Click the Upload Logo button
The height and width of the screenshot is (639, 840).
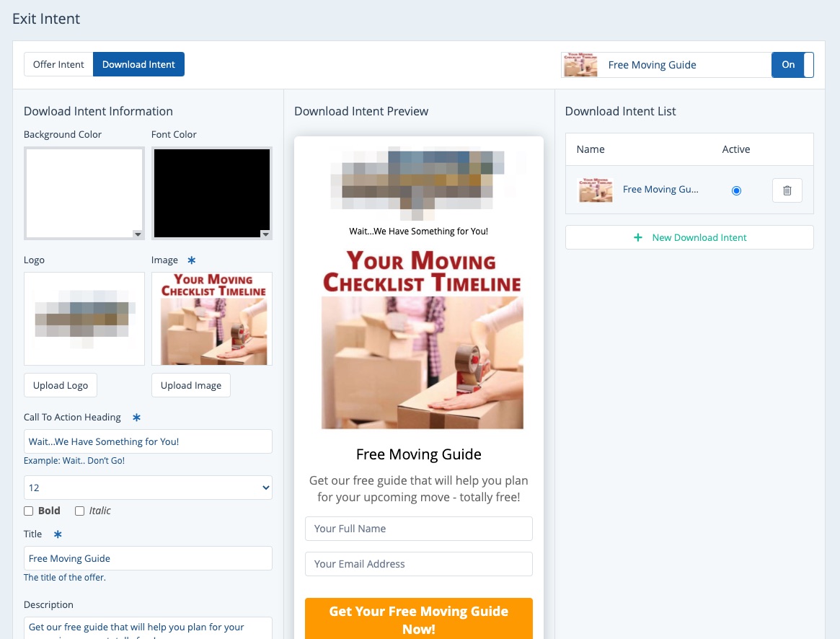(61, 385)
